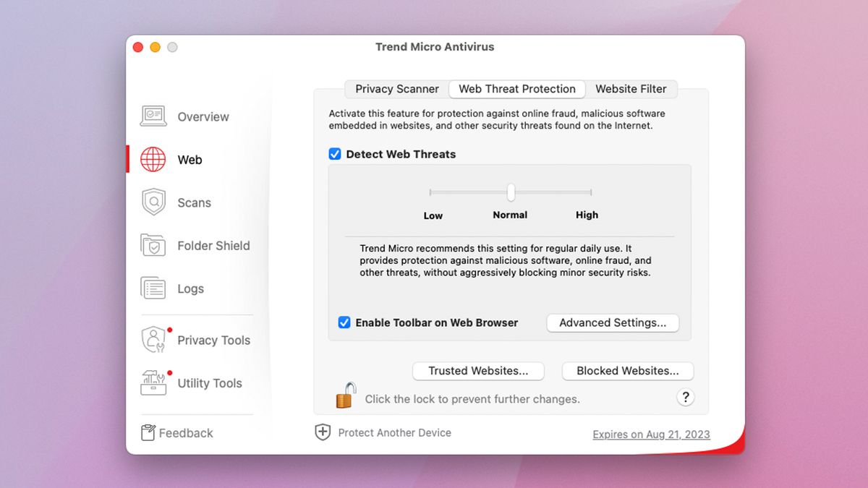Switch to the Website Filter tab
Image resolution: width=868 pixels, height=488 pixels.
[x=631, y=89]
